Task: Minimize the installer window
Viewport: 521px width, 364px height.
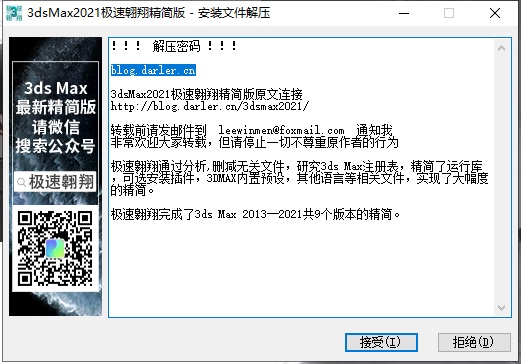Action: pyautogui.click(x=404, y=13)
